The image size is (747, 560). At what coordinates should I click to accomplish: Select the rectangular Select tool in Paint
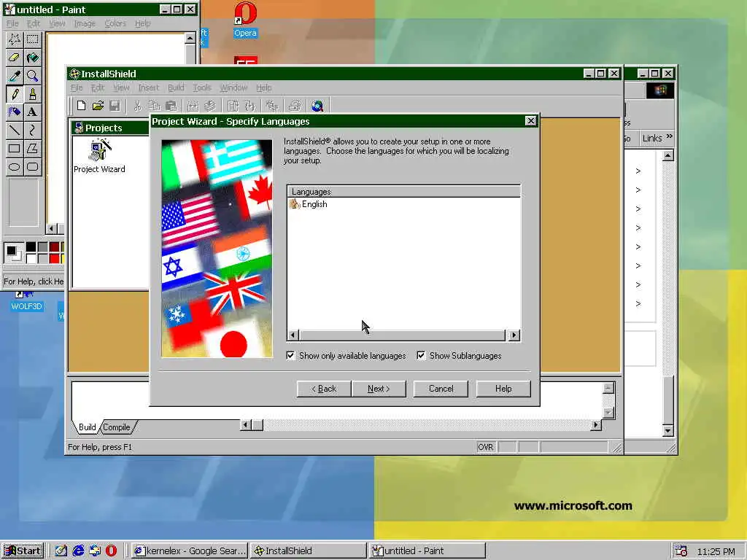(32, 39)
